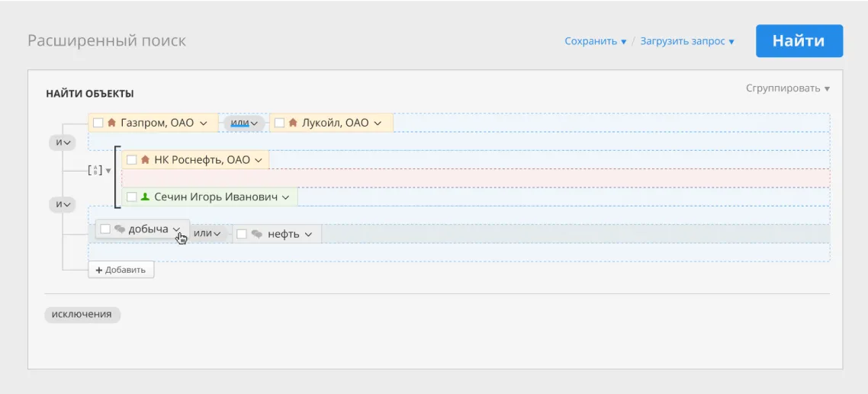Click the НАЙТИ ОБЪЕКТЫ section title
This screenshot has width=868, height=394.
click(90, 94)
